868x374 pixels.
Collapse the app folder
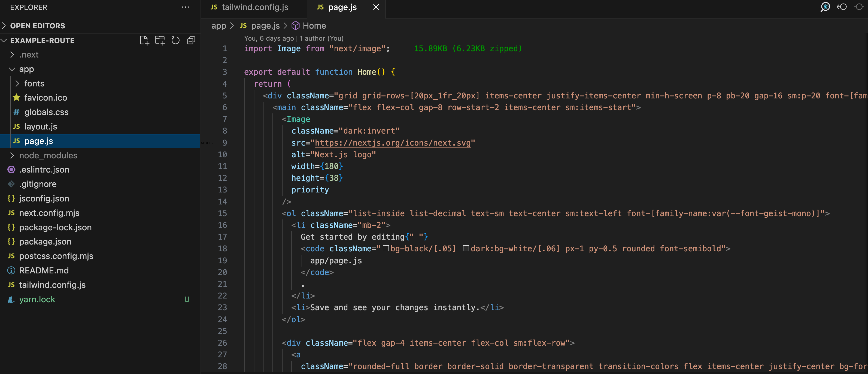pyautogui.click(x=26, y=69)
